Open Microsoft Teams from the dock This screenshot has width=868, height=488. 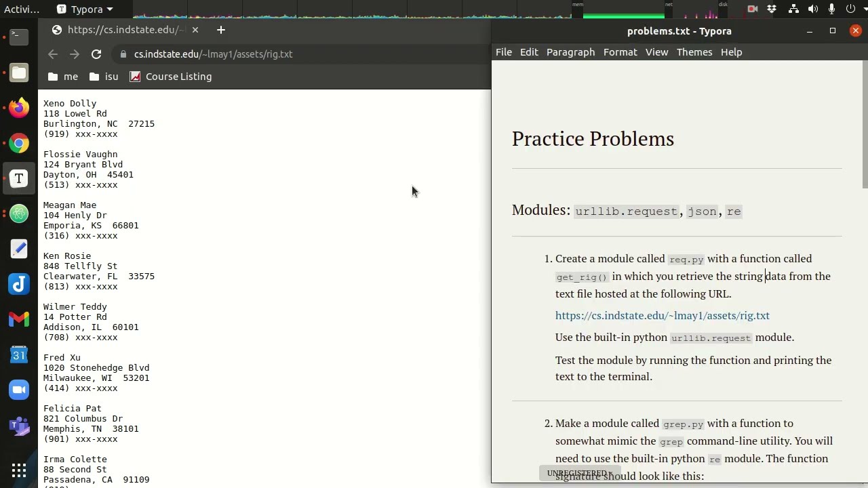tap(19, 426)
